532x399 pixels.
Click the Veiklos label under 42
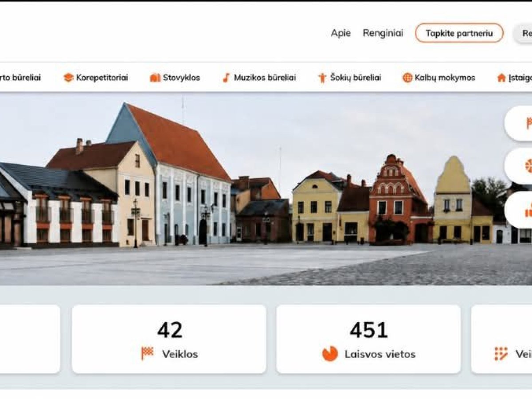tap(180, 354)
